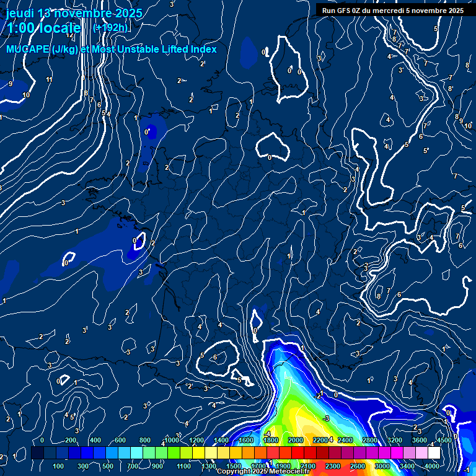Click the "jeudi 13 novembre 2025" date heading
This screenshot has width=476, height=476.
pyautogui.click(x=74, y=14)
